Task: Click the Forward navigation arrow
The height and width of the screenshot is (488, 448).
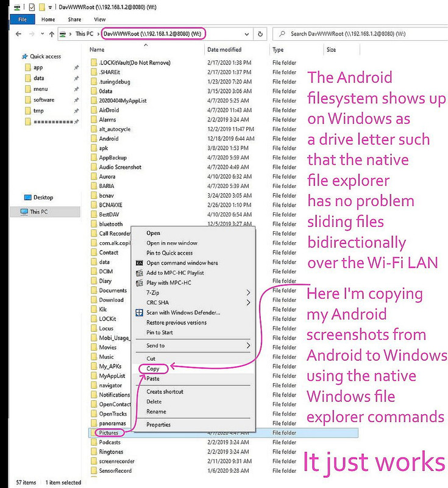Action: [x=32, y=34]
